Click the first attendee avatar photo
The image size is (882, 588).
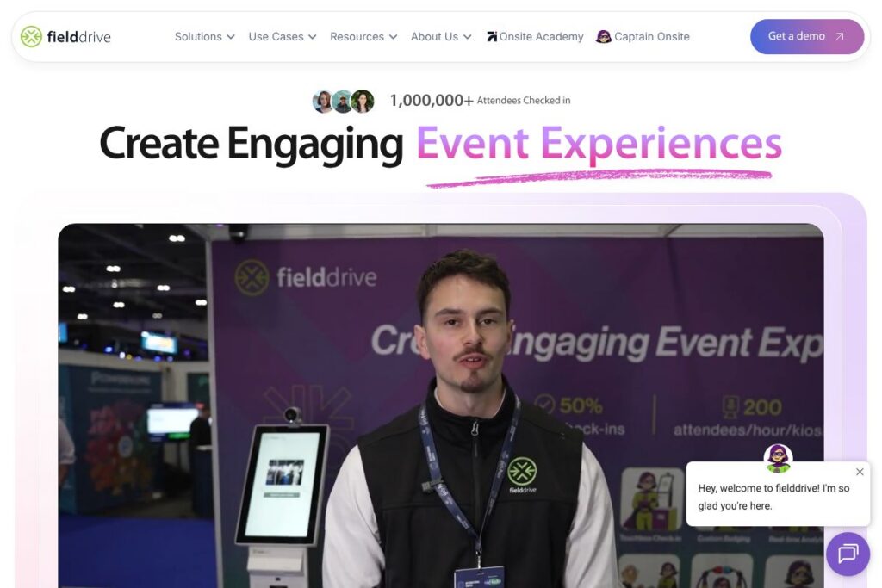click(x=323, y=101)
